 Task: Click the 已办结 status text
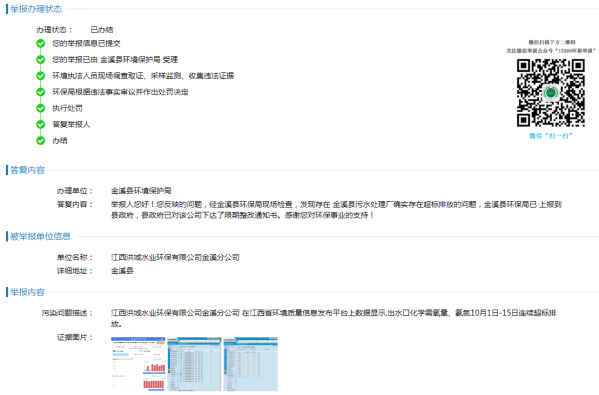pyautogui.click(x=102, y=30)
